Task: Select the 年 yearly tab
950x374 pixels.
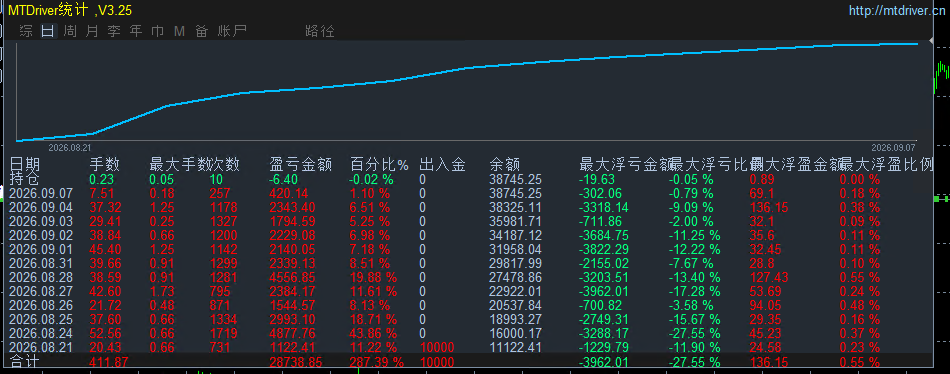Action: pos(136,31)
